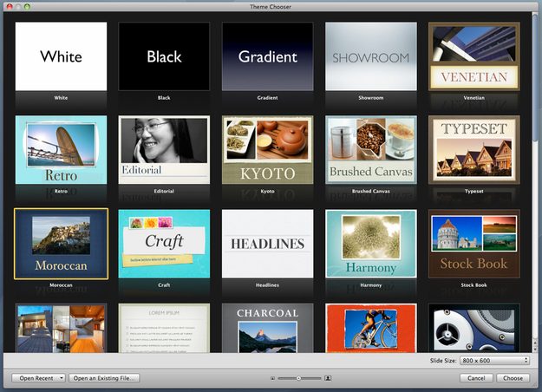Click the "Headlines" label text
Image resolution: width=542 pixels, height=392 pixels.
[x=268, y=285]
